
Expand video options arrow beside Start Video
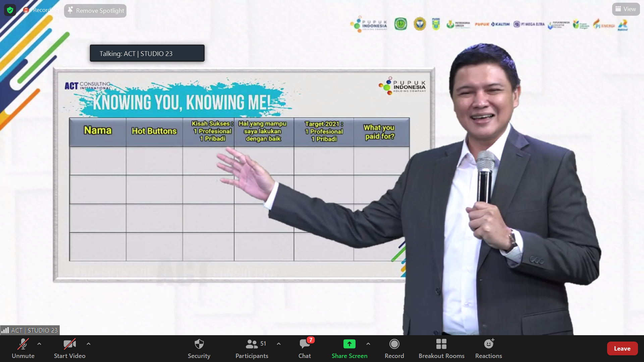tap(89, 344)
